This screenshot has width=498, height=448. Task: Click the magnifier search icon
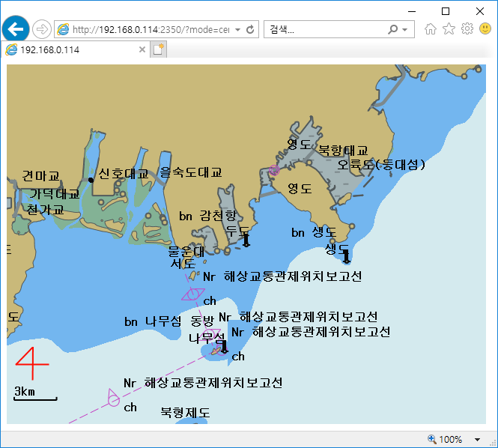393,30
